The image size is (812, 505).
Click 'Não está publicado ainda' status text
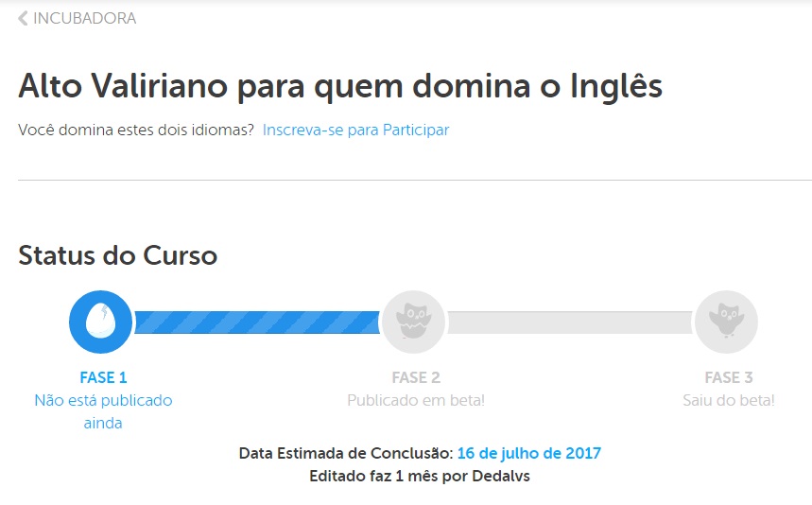tap(103, 411)
